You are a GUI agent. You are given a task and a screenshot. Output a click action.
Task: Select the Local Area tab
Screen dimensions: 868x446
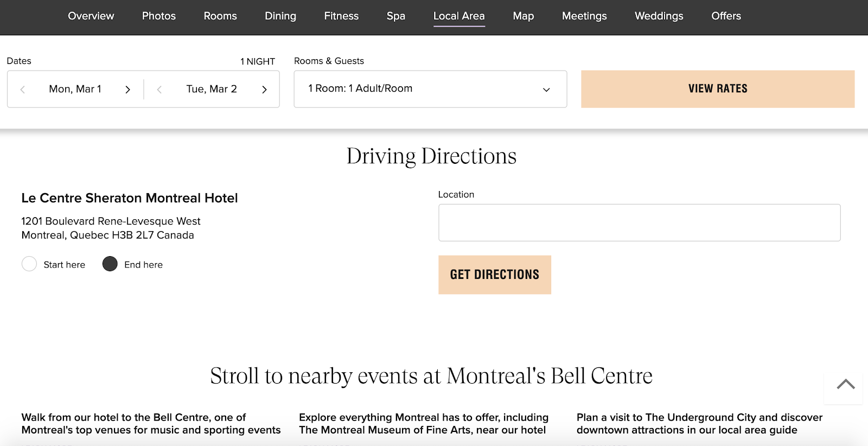[459, 16]
